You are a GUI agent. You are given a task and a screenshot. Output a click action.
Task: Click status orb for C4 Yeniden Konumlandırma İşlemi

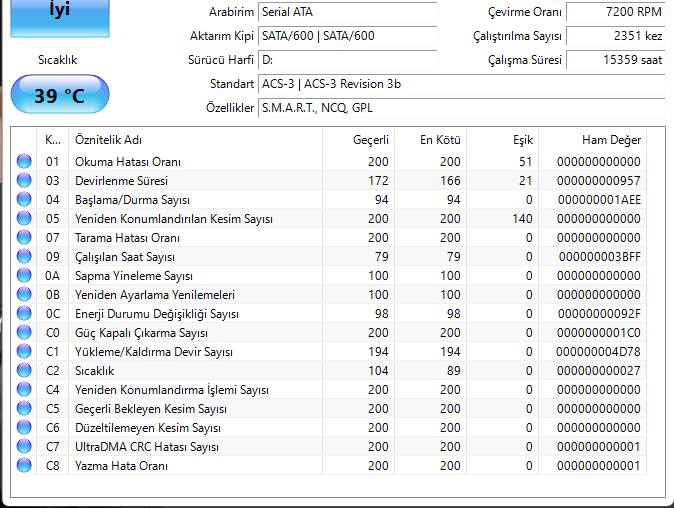click(24, 389)
